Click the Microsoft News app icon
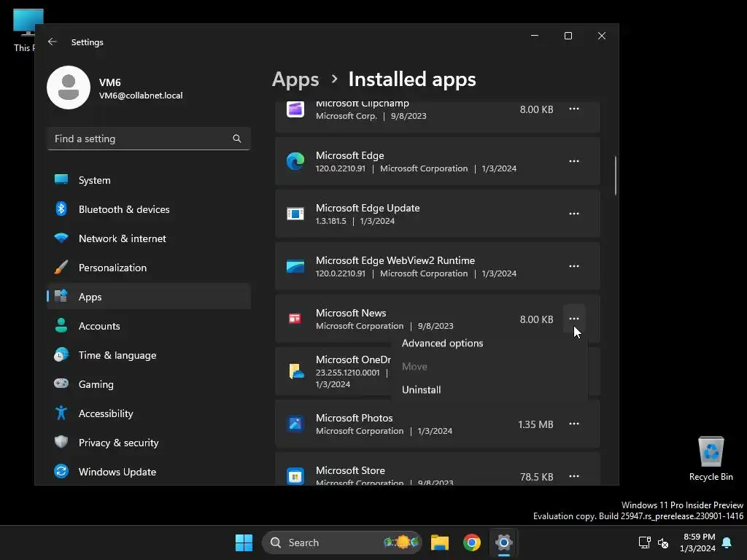 295,319
